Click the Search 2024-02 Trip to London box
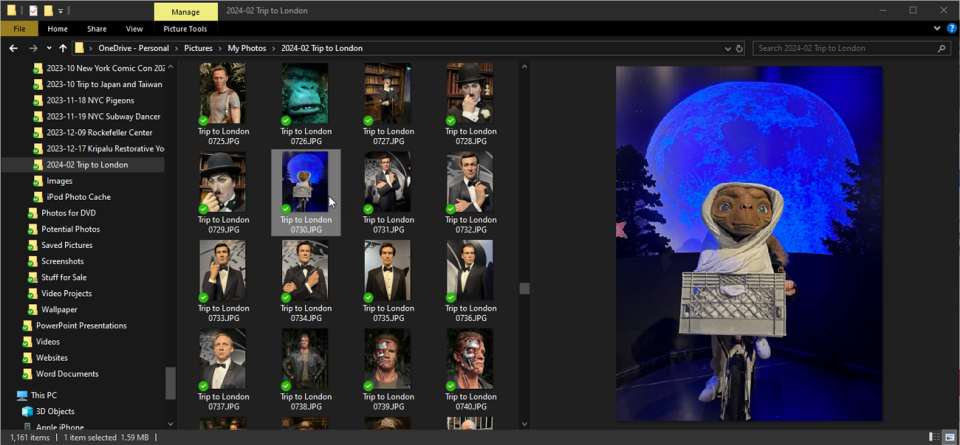The width and height of the screenshot is (960, 445). [840, 48]
